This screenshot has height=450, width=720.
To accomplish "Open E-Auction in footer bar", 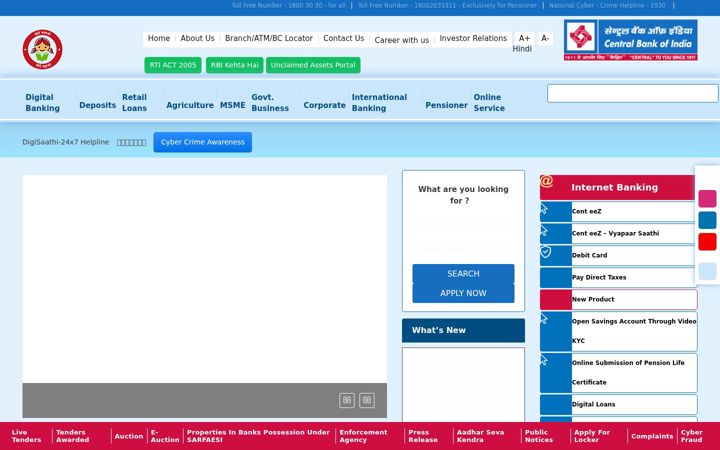I will tap(165, 436).
